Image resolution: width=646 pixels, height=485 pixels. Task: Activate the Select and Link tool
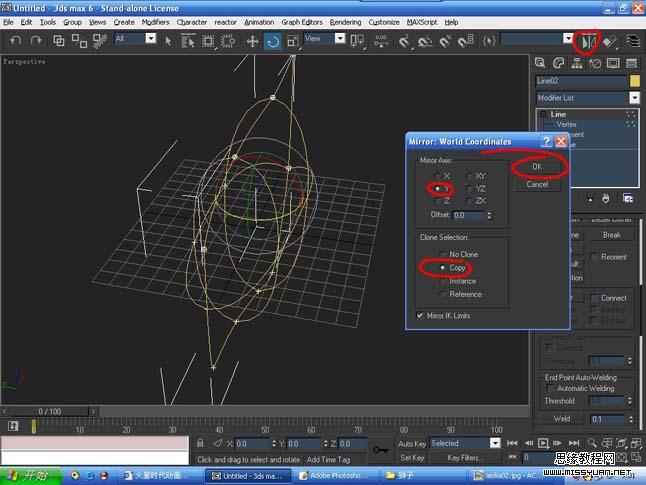pyautogui.click(x=59, y=40)
